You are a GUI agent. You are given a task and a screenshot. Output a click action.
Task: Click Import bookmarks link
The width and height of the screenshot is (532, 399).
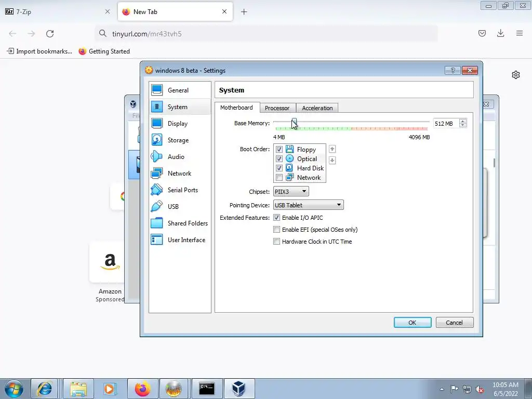(x=39, y=51)
